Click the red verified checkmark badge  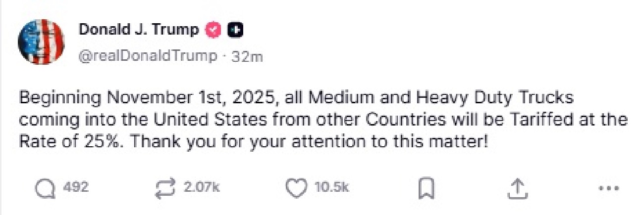click(215, 31)
